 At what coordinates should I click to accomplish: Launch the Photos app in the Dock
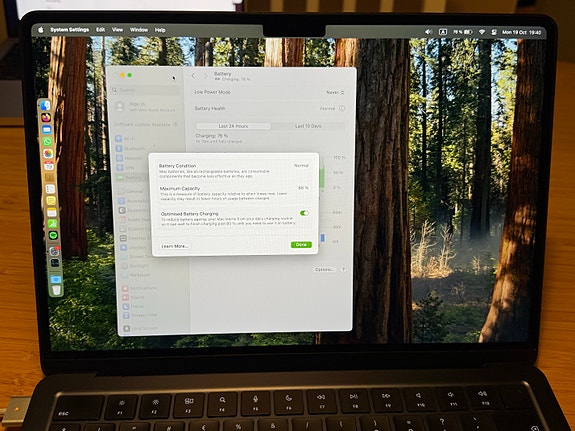48,153
